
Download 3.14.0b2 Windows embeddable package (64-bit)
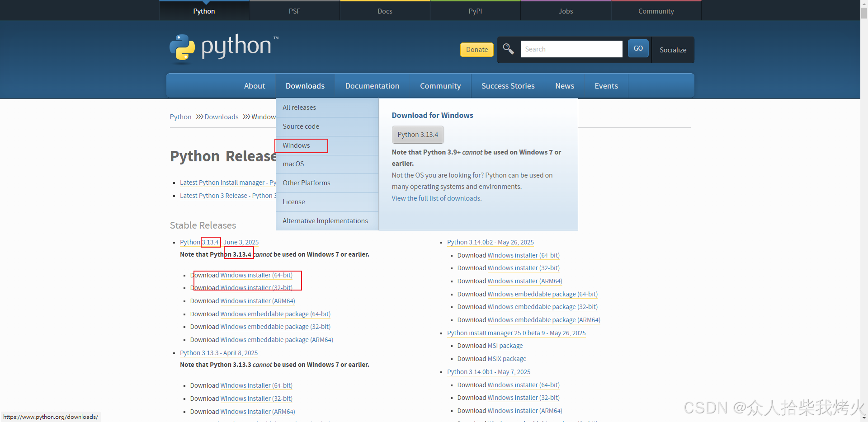(x=542, y=294)
